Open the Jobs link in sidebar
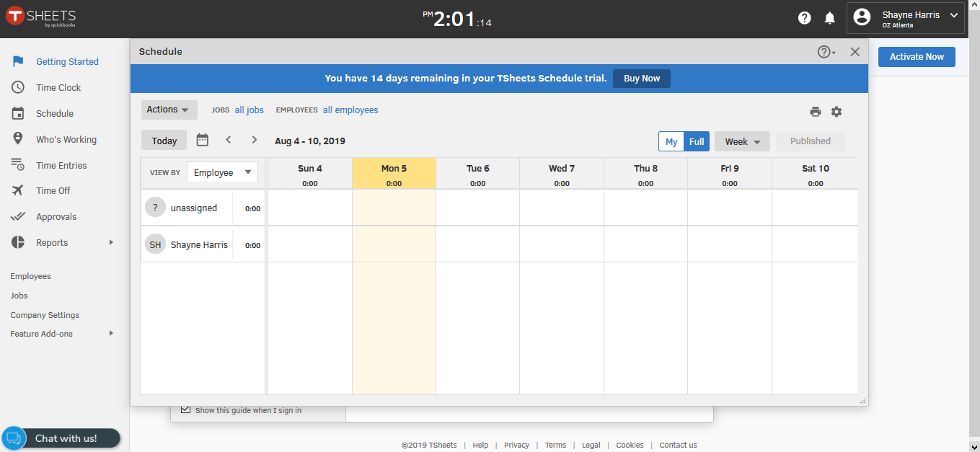The width and height of the screenshot is (980, 452). click(x=19, y=296)
